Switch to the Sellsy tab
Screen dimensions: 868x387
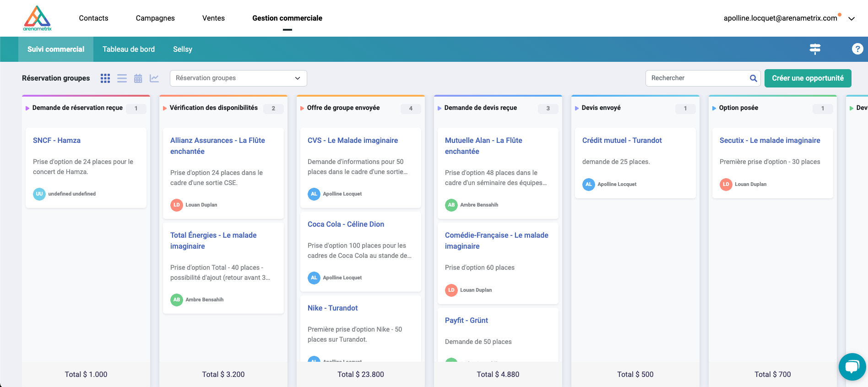(183, 49)
